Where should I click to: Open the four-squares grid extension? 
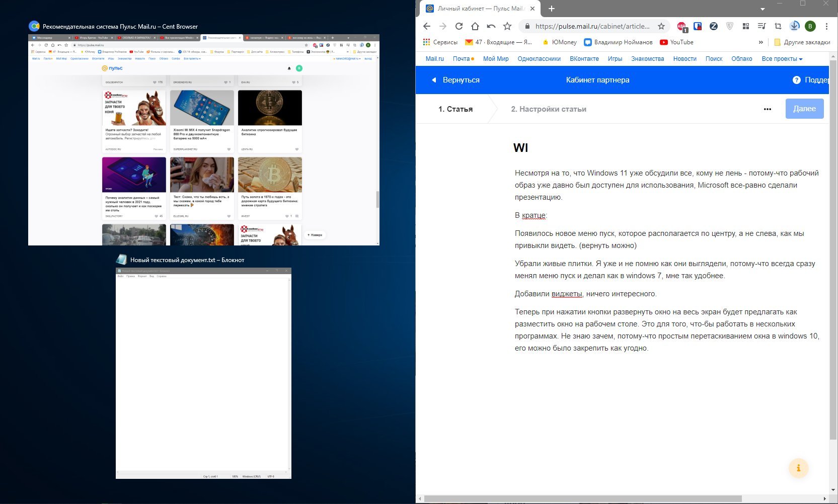click(746, 26)
